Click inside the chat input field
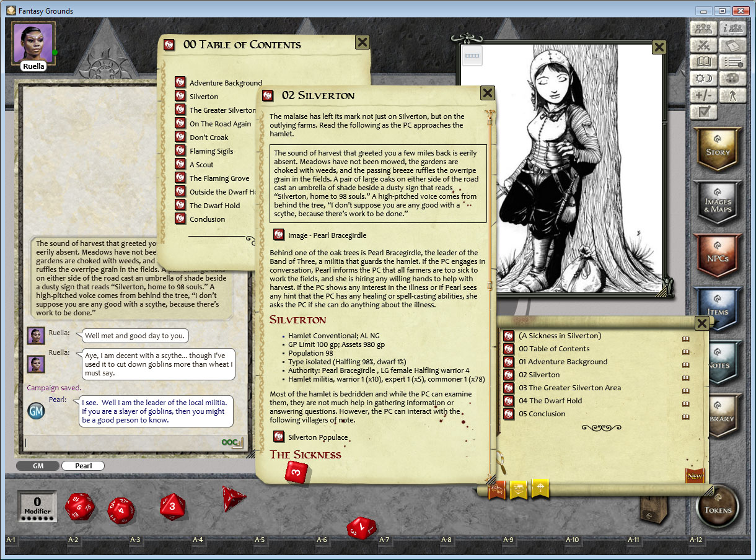This screenshot has width=756, height=560. 124,443
